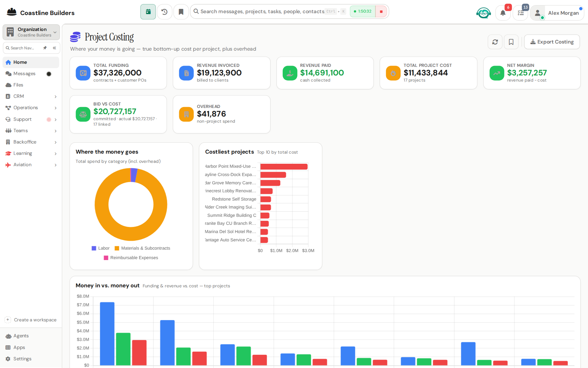
Task: Collapse the sidebar with double chevron
Action: click(55, 48)
